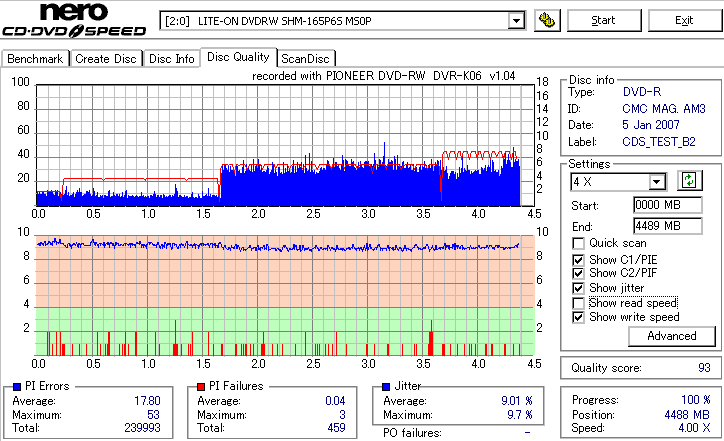Screen dimensions: 724x441
Task: Click the drive options tools icon
Action: (547, 20)
